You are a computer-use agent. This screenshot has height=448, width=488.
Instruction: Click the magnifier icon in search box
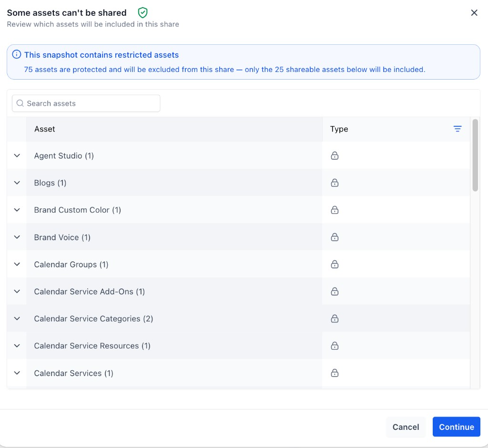pyautogui.click(x=20, y=103)
